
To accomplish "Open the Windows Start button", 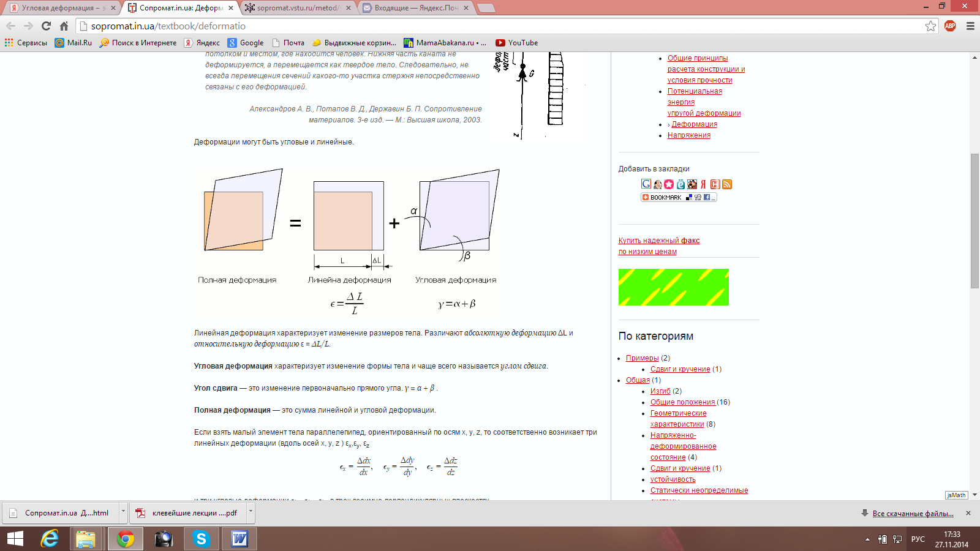I will pyautogui.click(x=15, y=539).
